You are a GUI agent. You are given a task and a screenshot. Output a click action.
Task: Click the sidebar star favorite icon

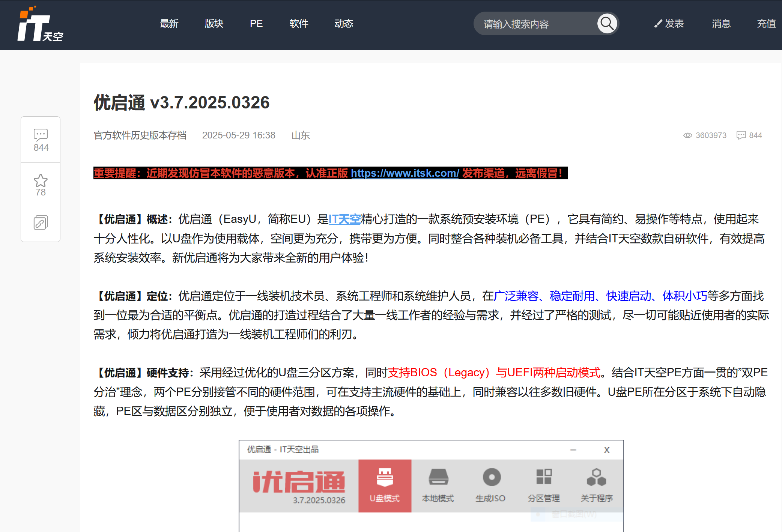coord(41,180)
